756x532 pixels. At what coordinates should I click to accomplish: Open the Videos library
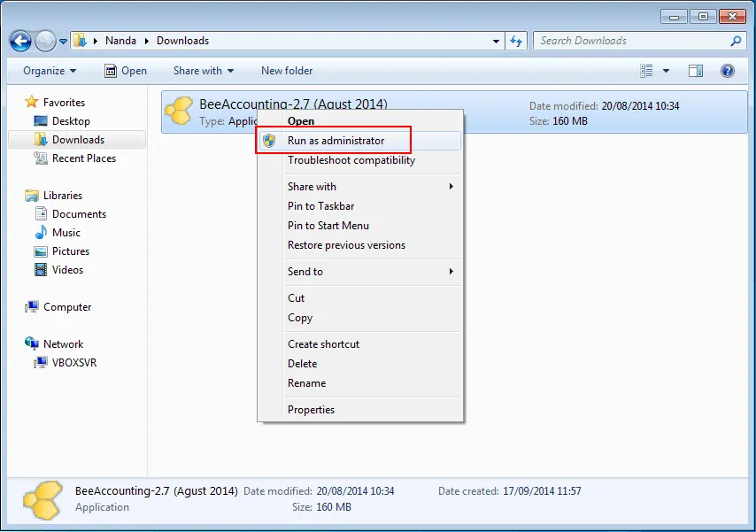point(67,270)
